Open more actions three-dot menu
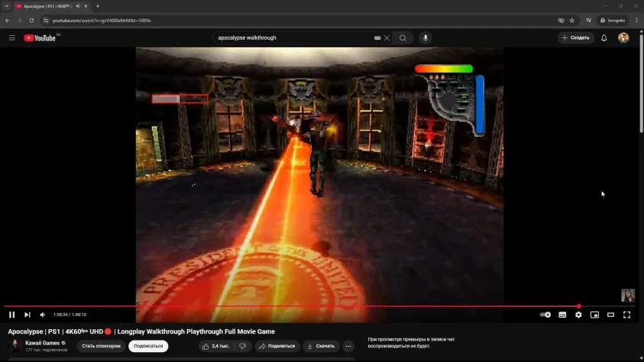The width and height of the screenshot is (644, 362). (348, 346)
